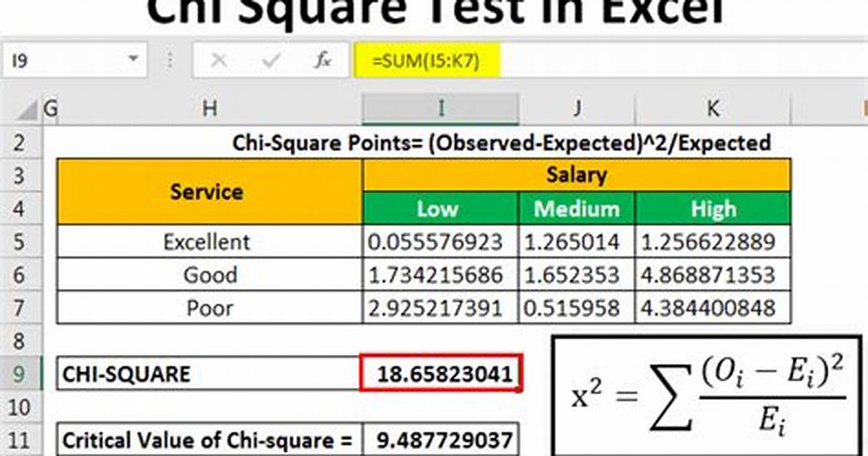Select row 3 header
868x456 pixels.
click(x=20, y=176)
